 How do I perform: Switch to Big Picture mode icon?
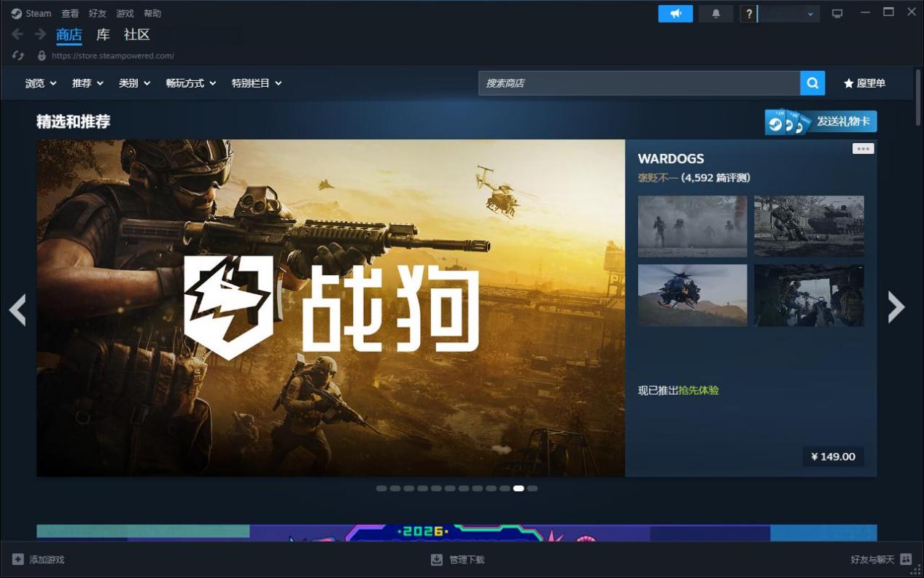(837, 13)
